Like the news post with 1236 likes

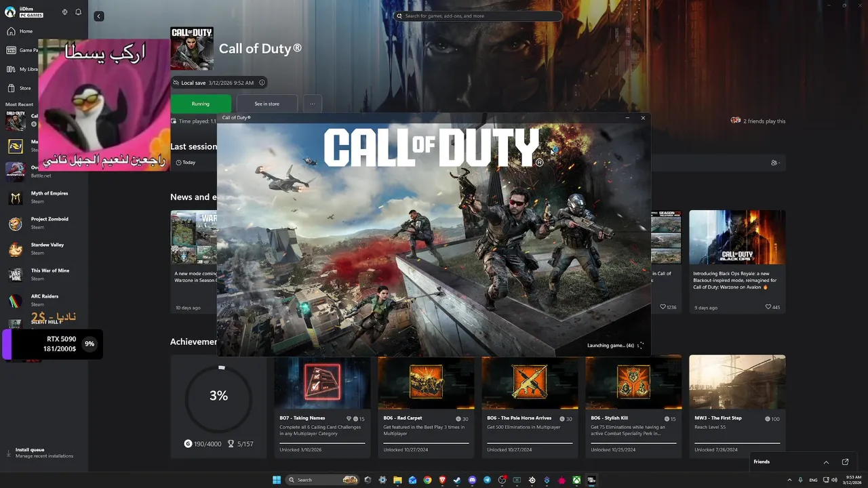(668, 307)
